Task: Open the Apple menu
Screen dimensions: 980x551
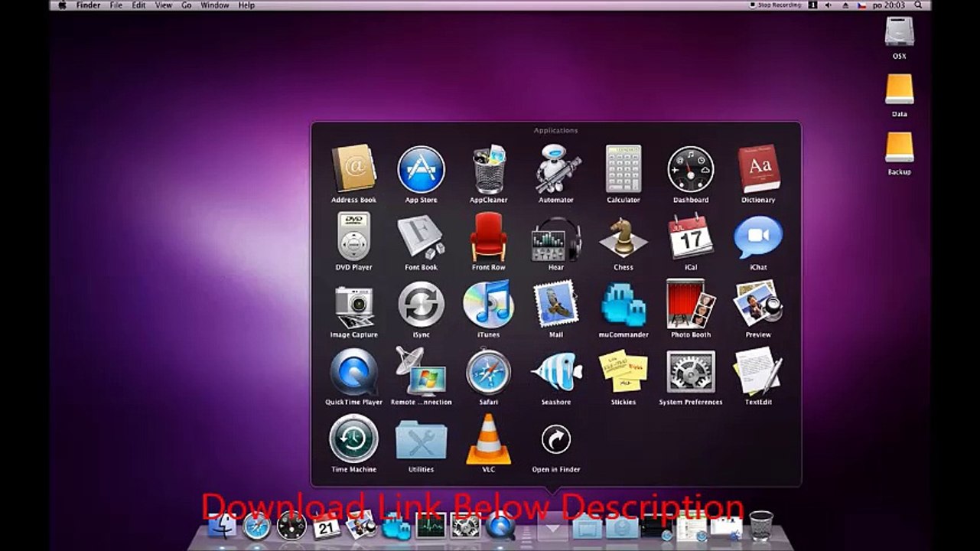Action: point(62,5)
